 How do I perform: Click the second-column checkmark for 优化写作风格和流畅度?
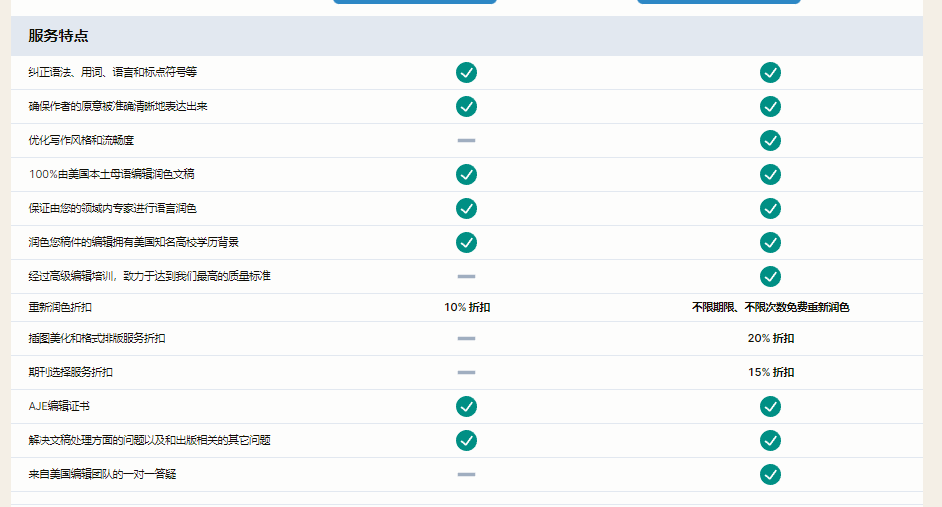point(770,140)
